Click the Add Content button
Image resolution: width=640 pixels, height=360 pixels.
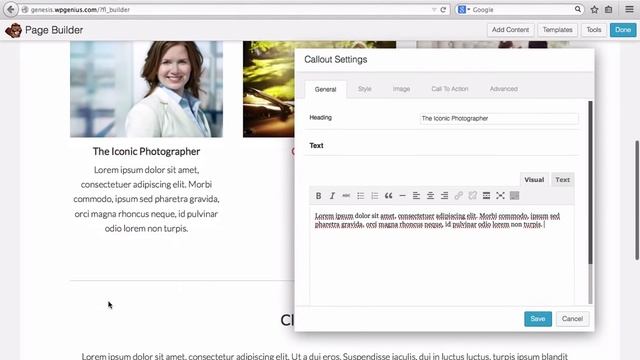pos(510,30)
